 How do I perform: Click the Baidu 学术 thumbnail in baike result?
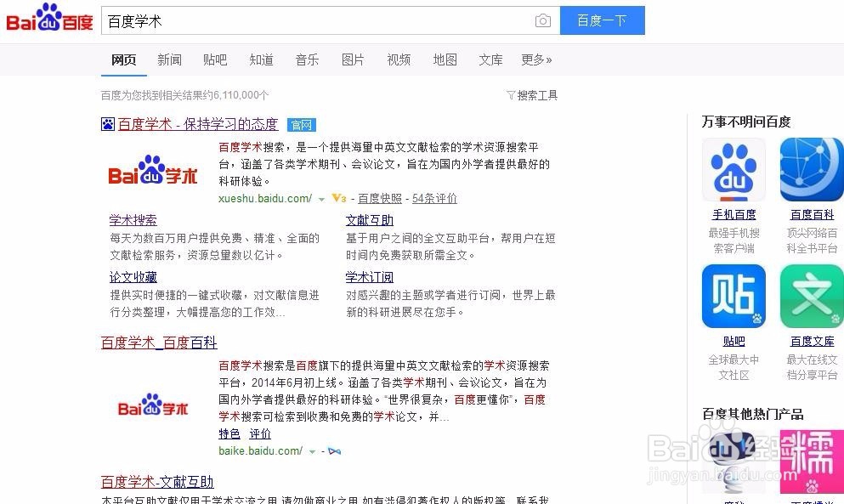click(x=153, y=405)
